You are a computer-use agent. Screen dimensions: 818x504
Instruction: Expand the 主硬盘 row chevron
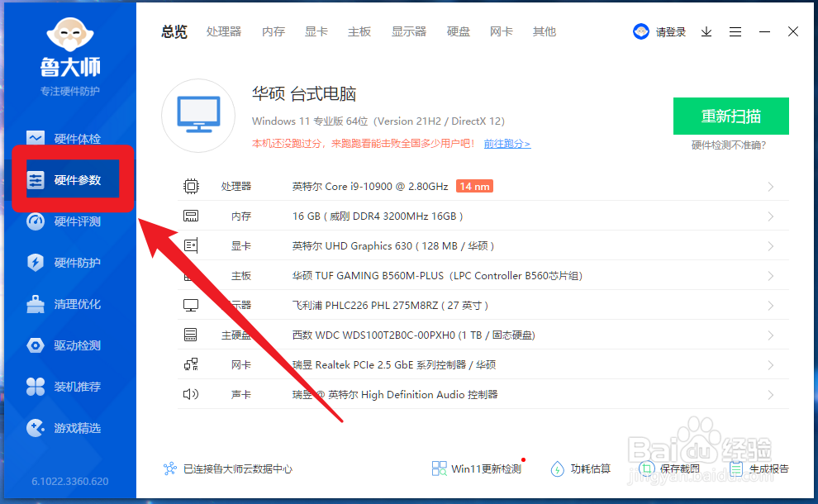pyautogui.click(x=771, y=335)
